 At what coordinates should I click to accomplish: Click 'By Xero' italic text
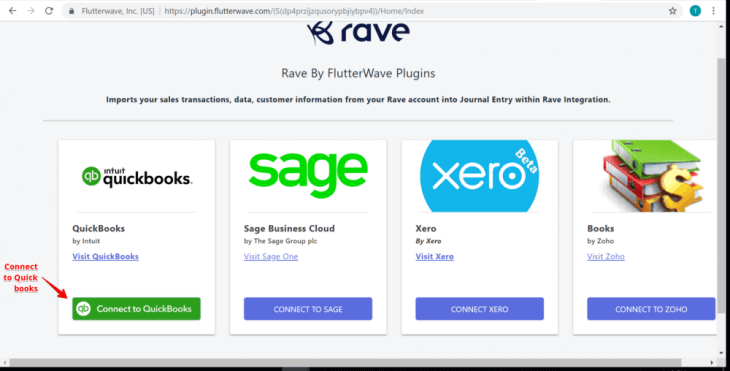coord(428,241)
